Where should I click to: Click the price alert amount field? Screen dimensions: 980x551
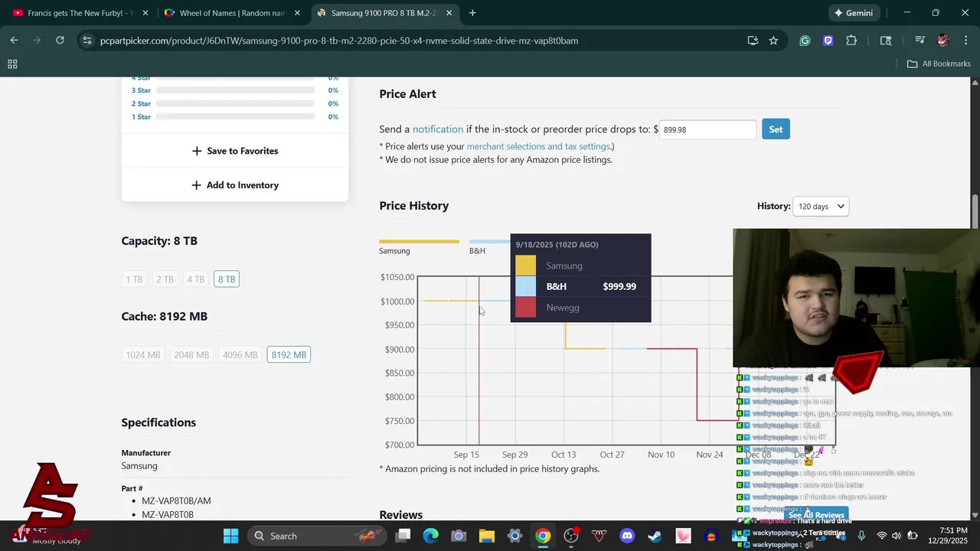coord(708,129)
